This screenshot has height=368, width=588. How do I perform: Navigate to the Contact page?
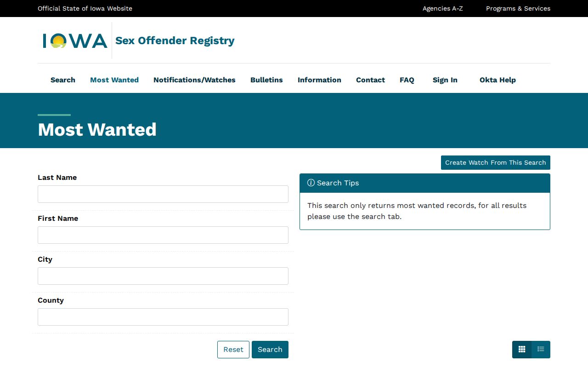pos(370,80)
